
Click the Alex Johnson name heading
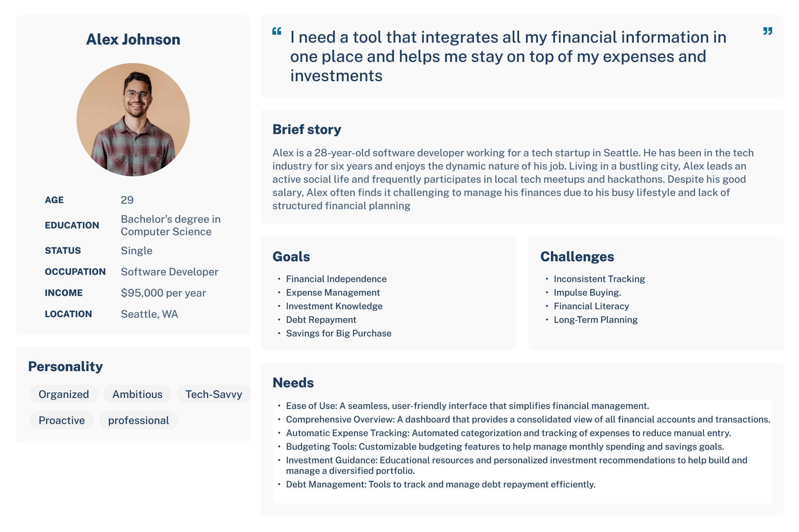coord(133,39)
